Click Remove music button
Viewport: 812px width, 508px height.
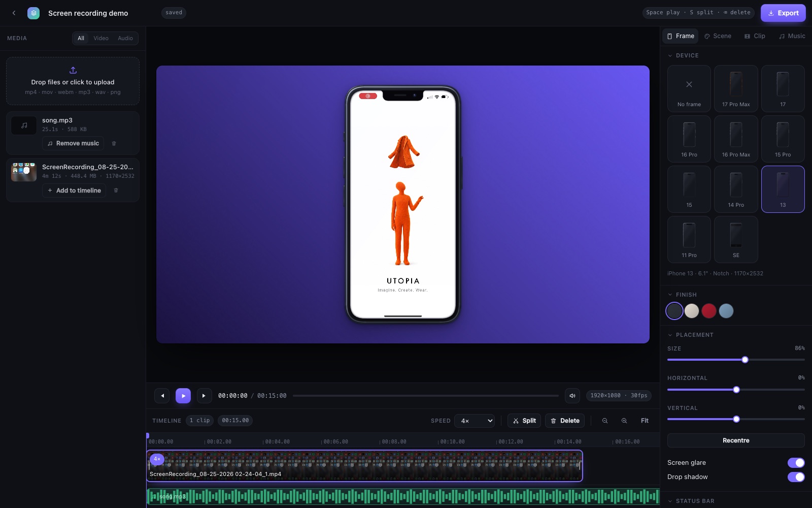(x=73, y=143)
